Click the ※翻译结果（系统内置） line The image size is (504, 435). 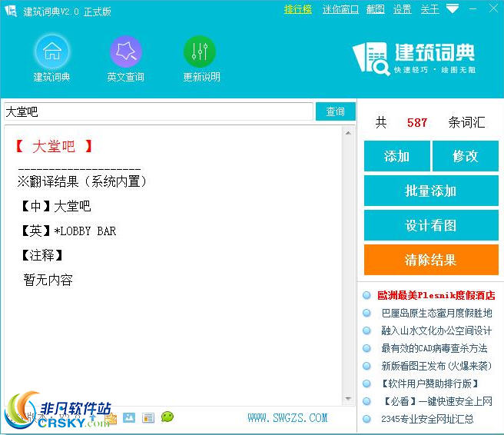click(82, 181)
